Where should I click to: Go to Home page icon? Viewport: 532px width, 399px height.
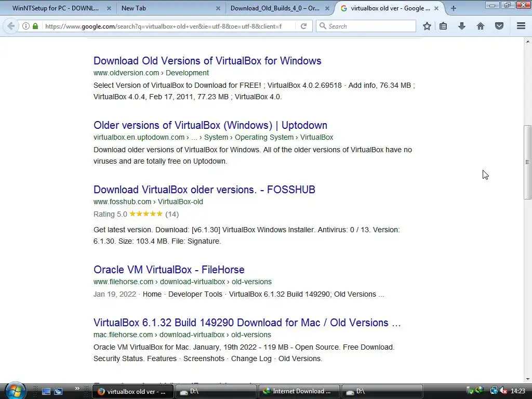[x=481, y=26]
